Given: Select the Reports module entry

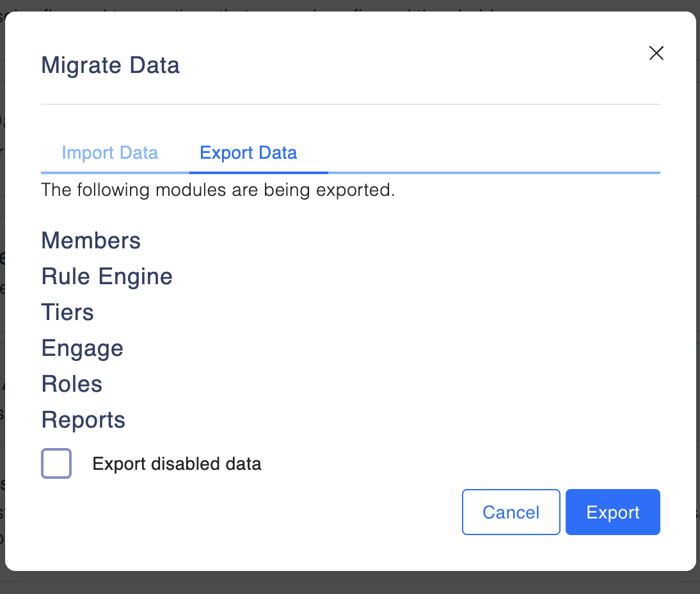Looking at the screenshot, I should pyautogui.click(x=83, y=420).
